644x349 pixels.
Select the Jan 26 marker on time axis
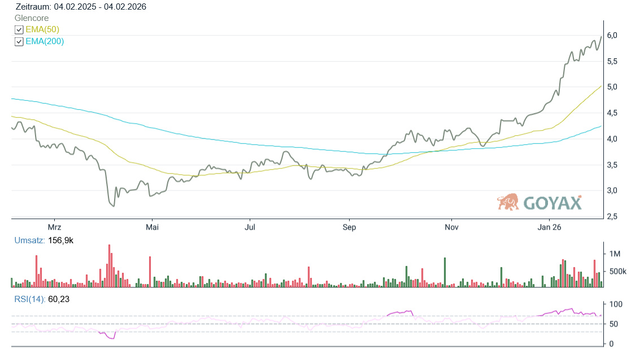(549, 227)
